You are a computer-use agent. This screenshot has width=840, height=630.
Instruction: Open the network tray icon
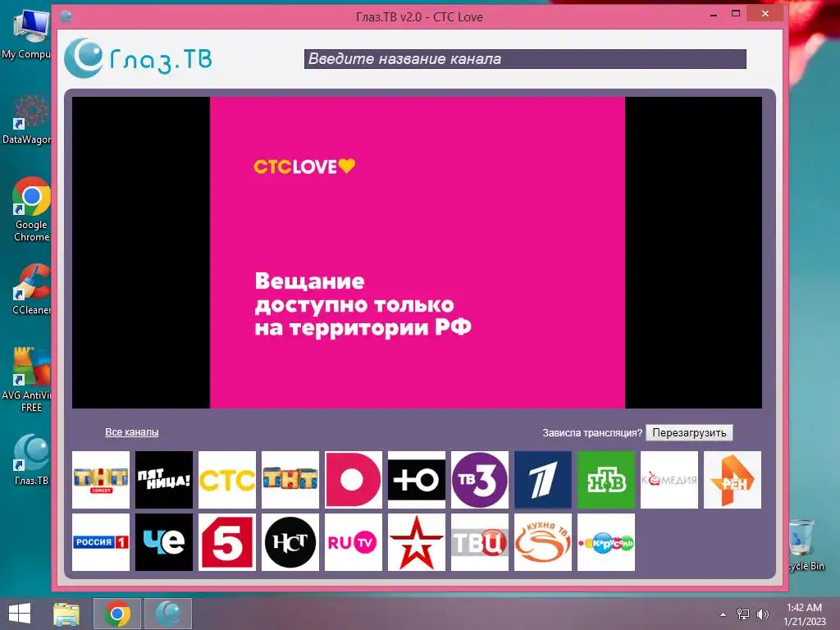tap(743, 614)
